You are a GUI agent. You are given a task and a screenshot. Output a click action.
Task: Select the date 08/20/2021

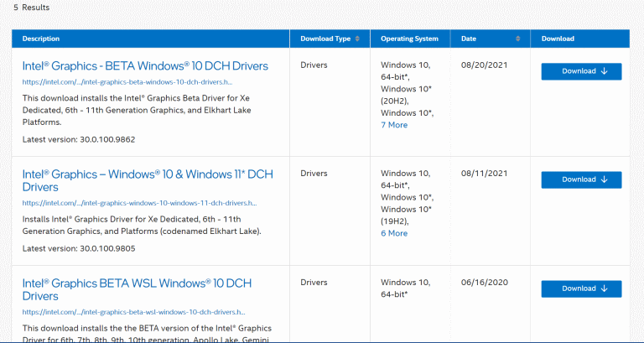click(x=484, y=65)
